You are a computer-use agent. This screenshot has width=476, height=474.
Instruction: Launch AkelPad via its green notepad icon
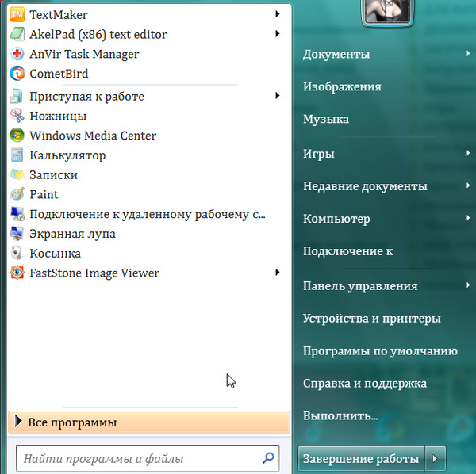(17, 34)
